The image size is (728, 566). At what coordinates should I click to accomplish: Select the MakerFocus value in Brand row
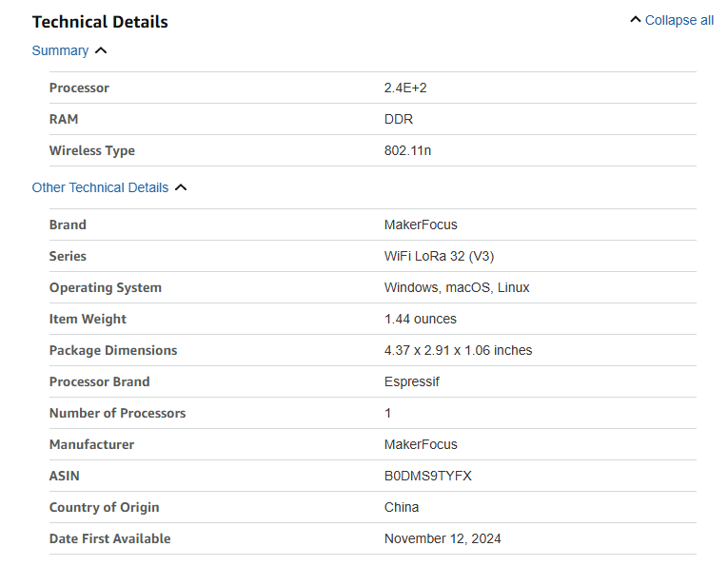click(x=421, y=224)
